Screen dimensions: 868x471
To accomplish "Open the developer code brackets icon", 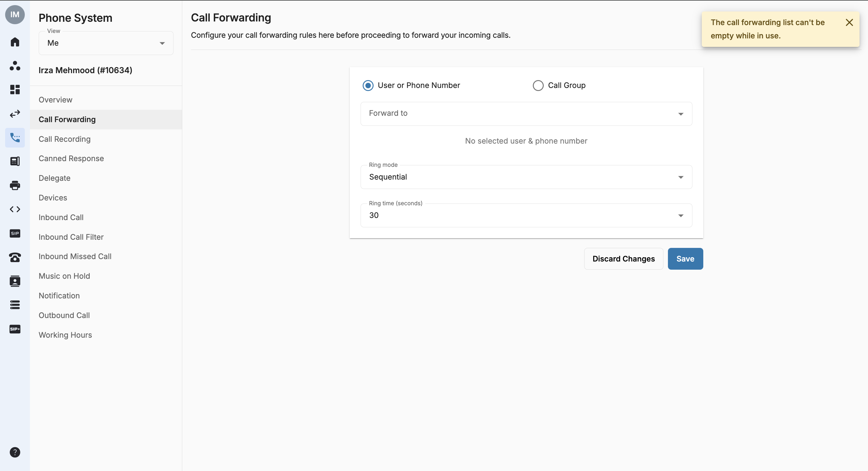I will 15,210.
